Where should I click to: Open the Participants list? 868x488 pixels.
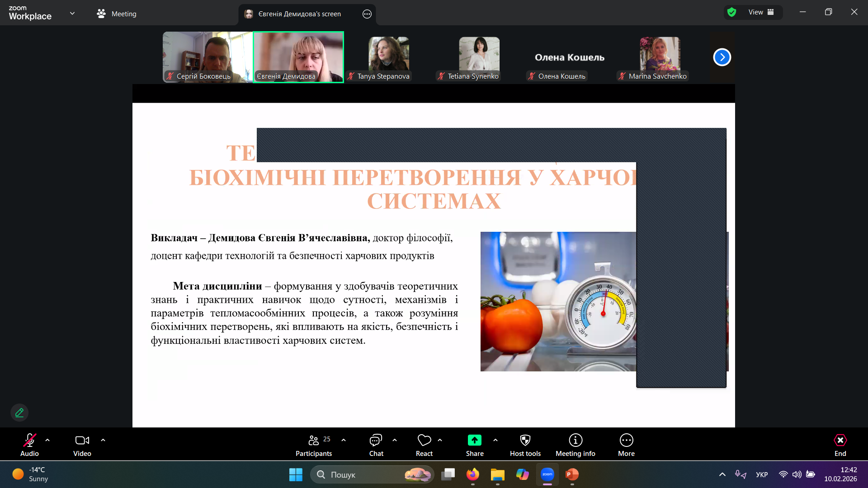[314, 445]
